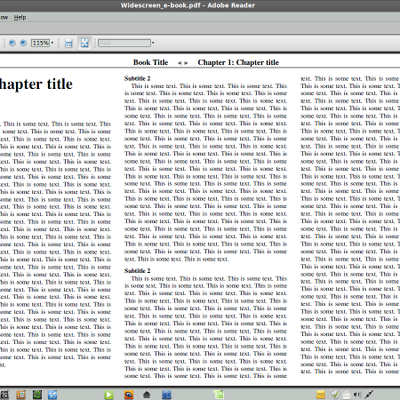Open the black home taskbar icon

(146, 395)
